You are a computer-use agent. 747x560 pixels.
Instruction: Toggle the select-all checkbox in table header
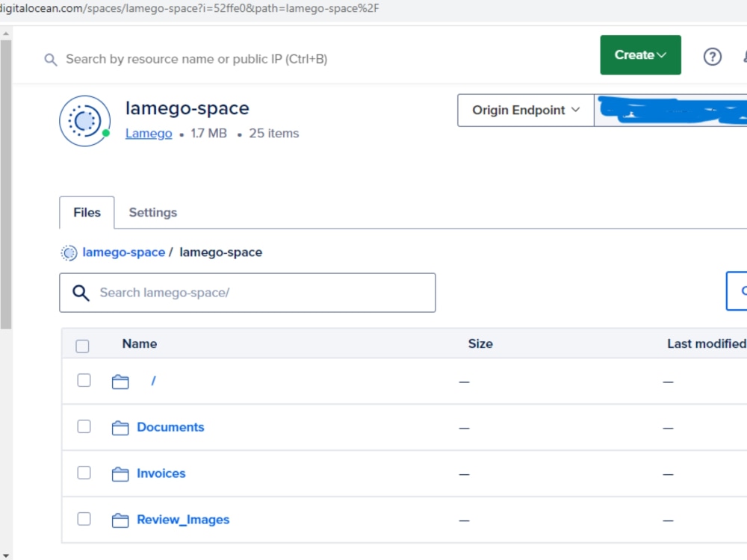(x=82, y=346)
